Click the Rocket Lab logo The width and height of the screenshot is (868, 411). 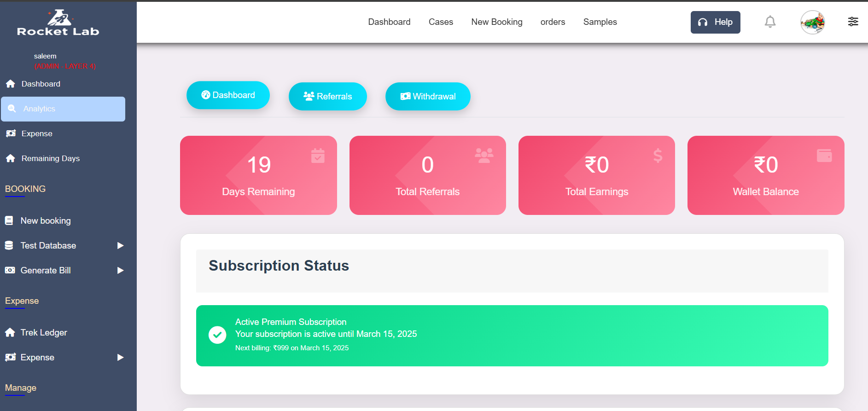pyautogui.click(x=58, y=23)
